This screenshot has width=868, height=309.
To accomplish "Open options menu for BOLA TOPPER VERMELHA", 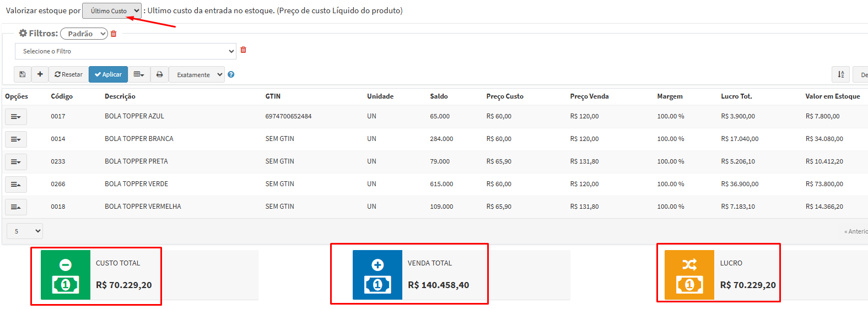I will (15, 207).
